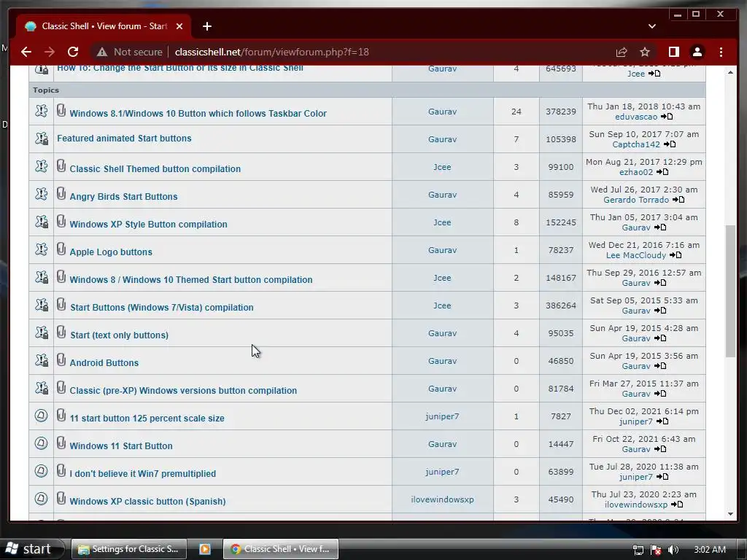Click the Not secure site warning
This screenshot has width=747, height=560.
tap(129, 52)
